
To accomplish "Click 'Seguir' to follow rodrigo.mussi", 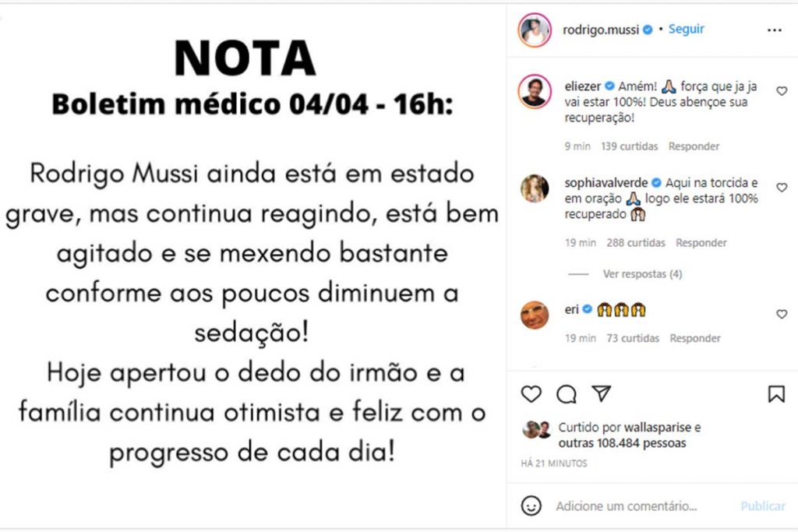I will [x=687, y=29].
